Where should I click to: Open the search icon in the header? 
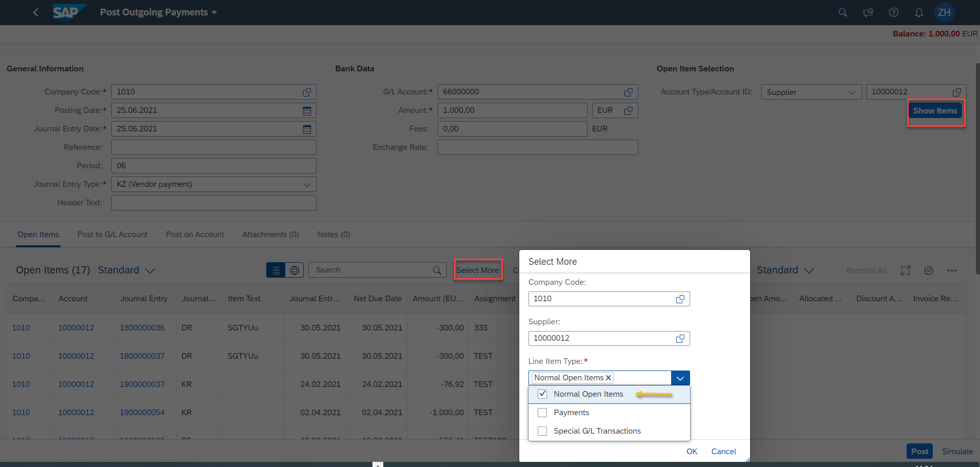pos(842,12)
